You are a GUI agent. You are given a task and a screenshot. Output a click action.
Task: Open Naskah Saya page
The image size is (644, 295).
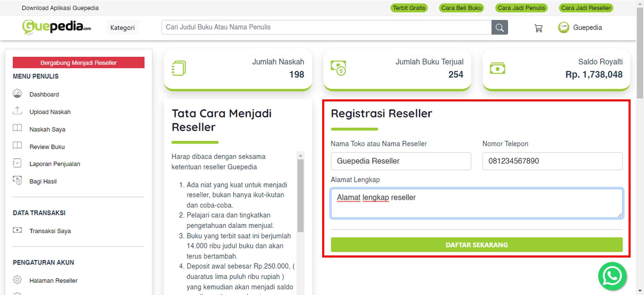[x=47, y=129]
